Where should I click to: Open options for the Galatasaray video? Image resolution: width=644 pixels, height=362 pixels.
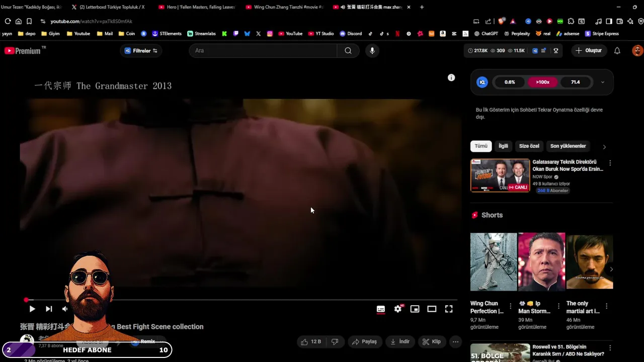(610, 163)
